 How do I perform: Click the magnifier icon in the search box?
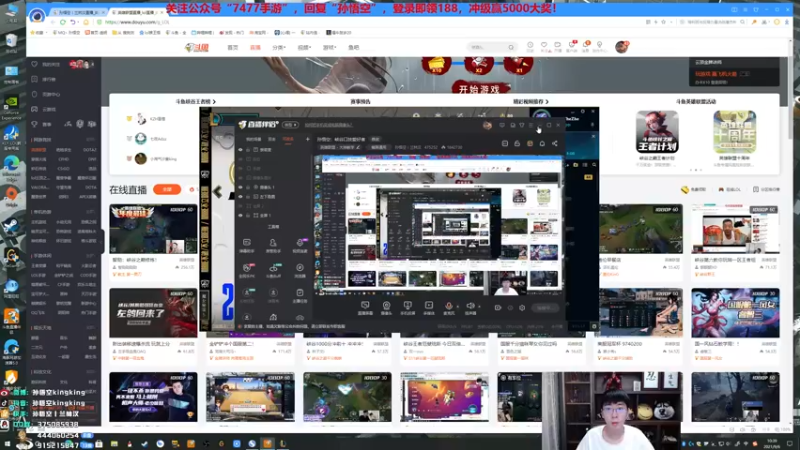click(511, 47)
